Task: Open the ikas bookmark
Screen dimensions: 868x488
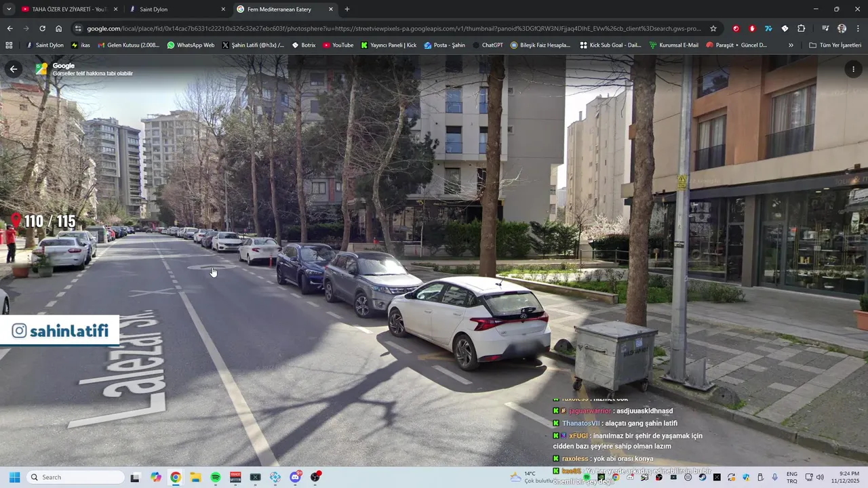Action: 81,45
